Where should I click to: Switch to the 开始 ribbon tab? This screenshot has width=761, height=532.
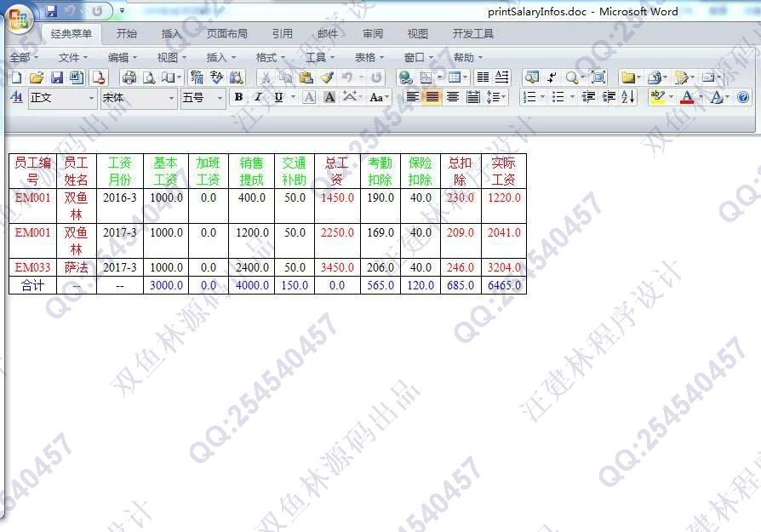127,33
